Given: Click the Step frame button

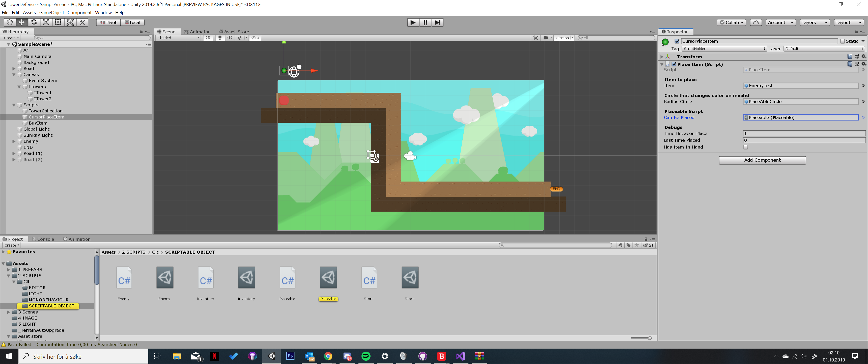Looking at the screenshot, I should point(437,22).
